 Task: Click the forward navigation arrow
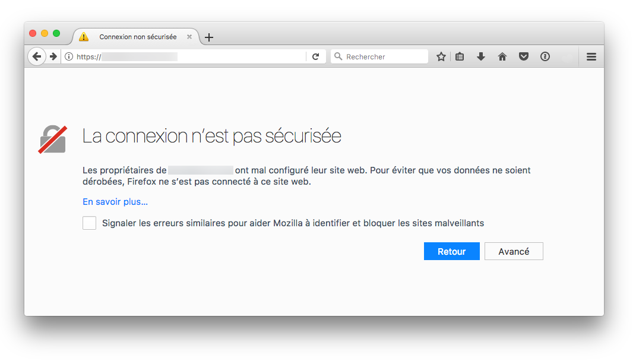tap(53, 56)
